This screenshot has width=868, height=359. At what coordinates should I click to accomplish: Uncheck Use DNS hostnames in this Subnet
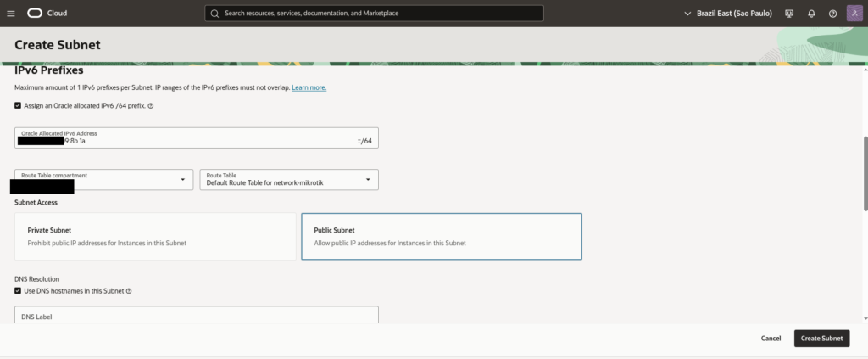point(19,291)
